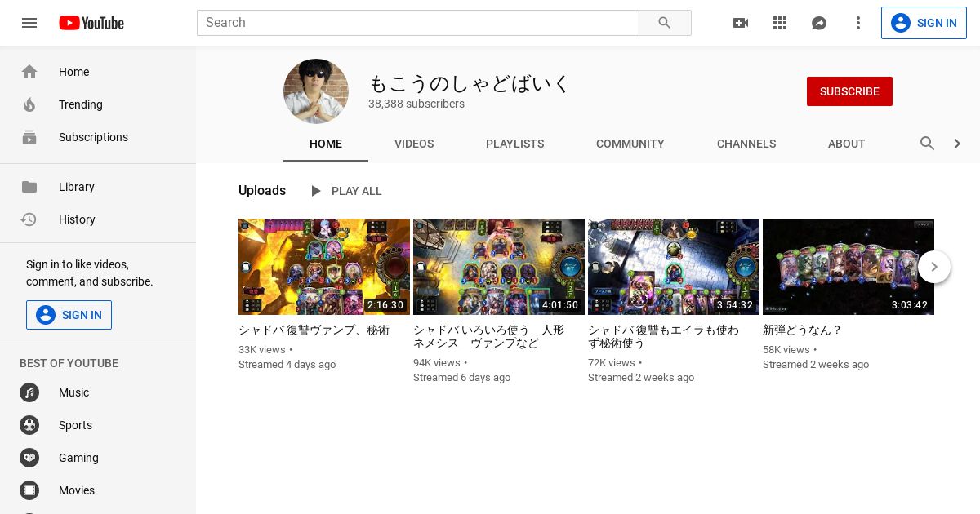The image size is (980, 514).
Task: Click Streamed 6 days ago text
Action: pos(461,378)
